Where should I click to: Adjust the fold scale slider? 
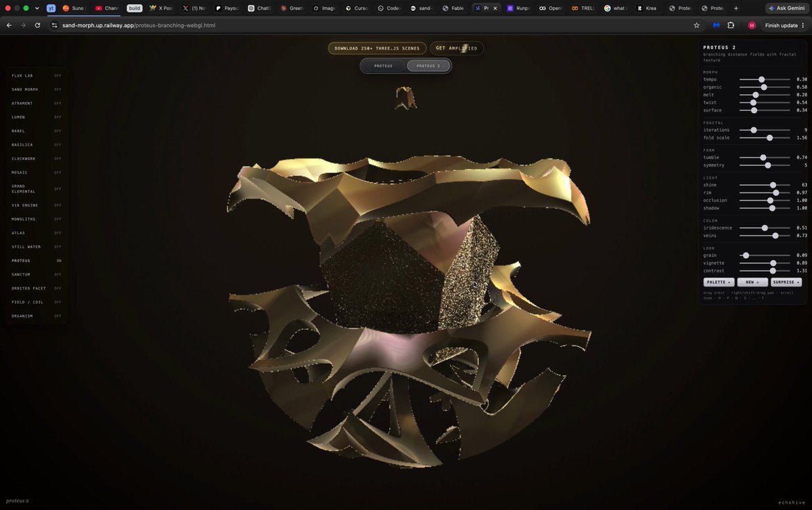tap(765, 137)
